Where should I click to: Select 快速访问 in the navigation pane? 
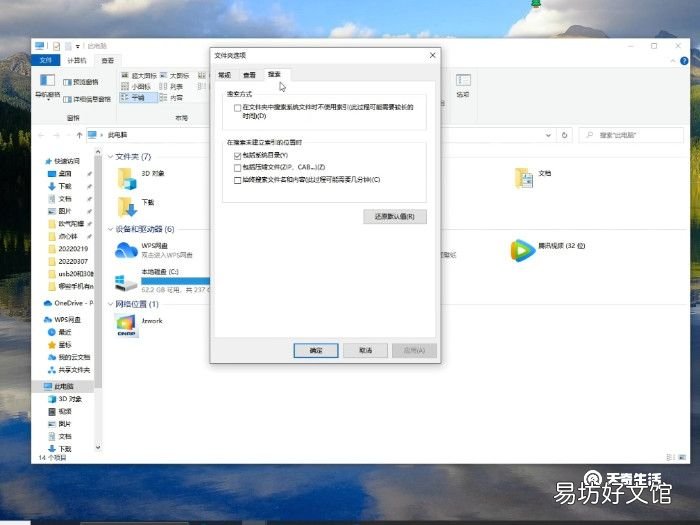click(62, 161)
